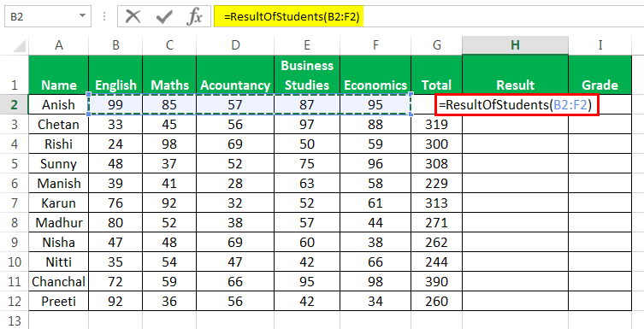This screenshot has width=644, height=329.
Task: Click the cell containing Rishi
Action: [x=59, y=144]
